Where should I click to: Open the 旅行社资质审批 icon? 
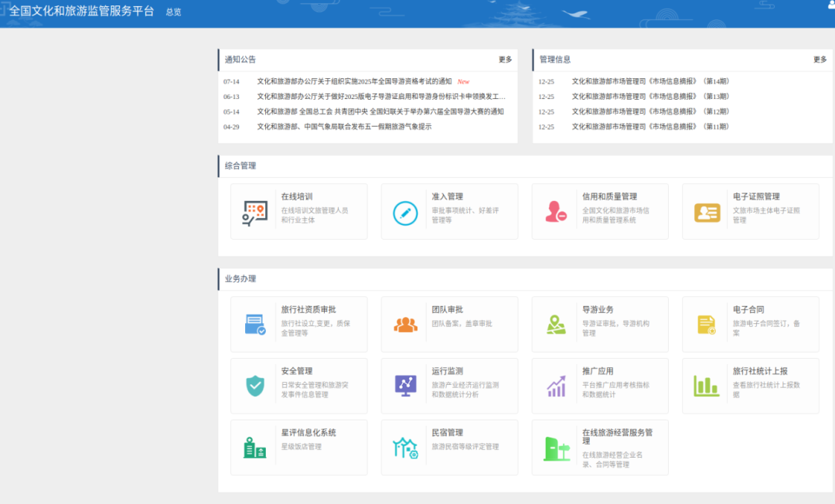tap(254, 325)
